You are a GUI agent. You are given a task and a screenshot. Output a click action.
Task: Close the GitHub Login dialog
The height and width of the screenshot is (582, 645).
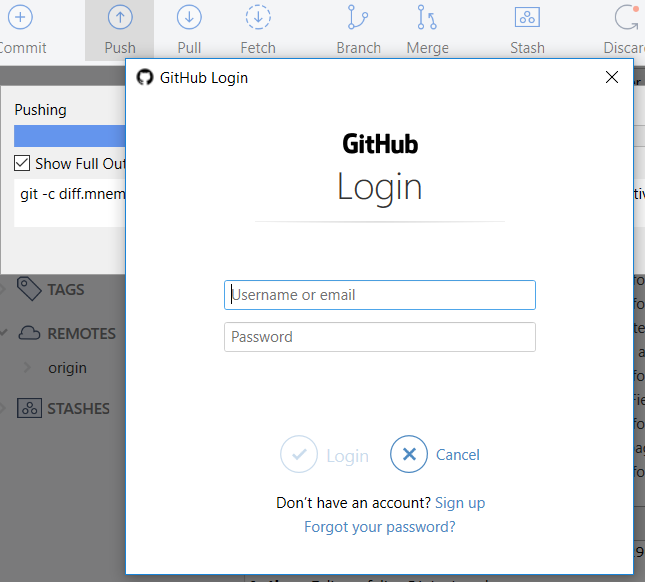pyautogui.click(x=612, y=77)
